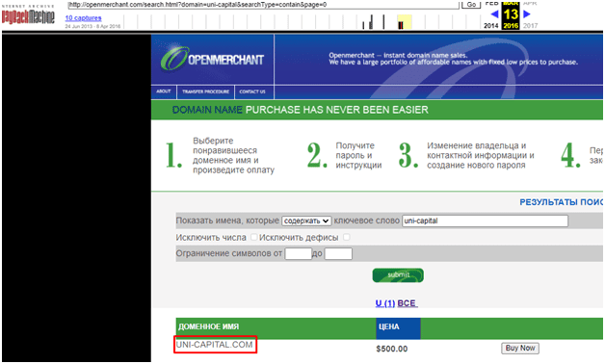605x364 pixels.
Task: Select year 2014 in the timeline
Action: pyautogui.click(x=491, y=26)
